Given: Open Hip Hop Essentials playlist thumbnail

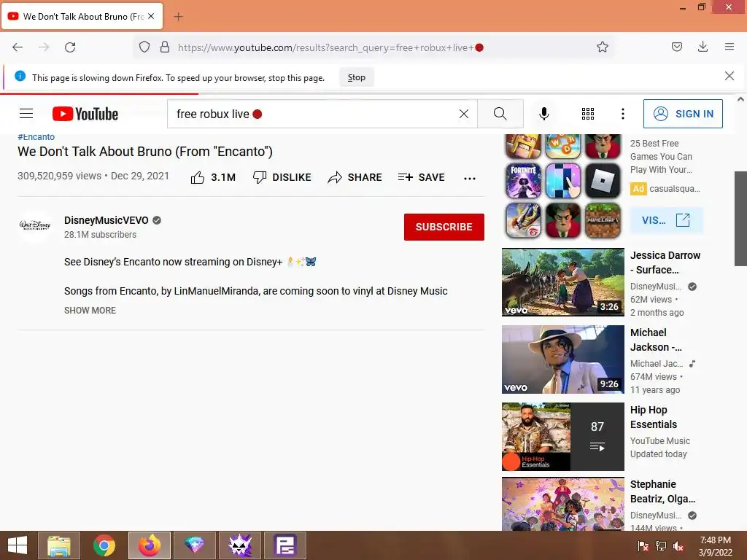Looking at the screenshot, I should tap(562, 437).
